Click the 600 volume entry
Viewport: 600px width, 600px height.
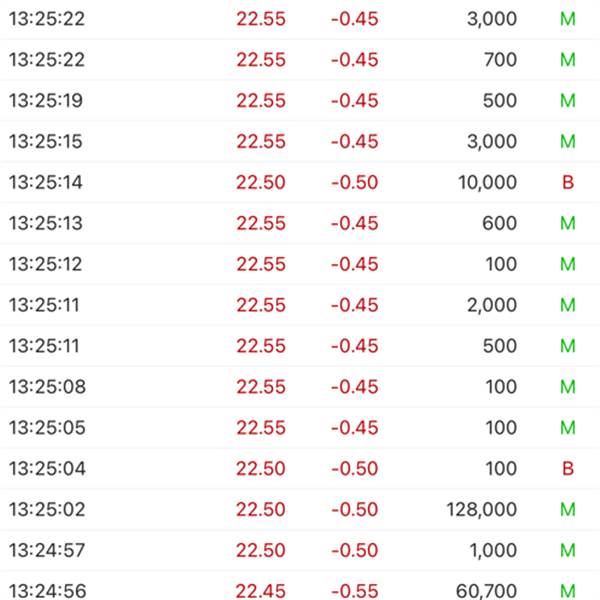point(500,223)
